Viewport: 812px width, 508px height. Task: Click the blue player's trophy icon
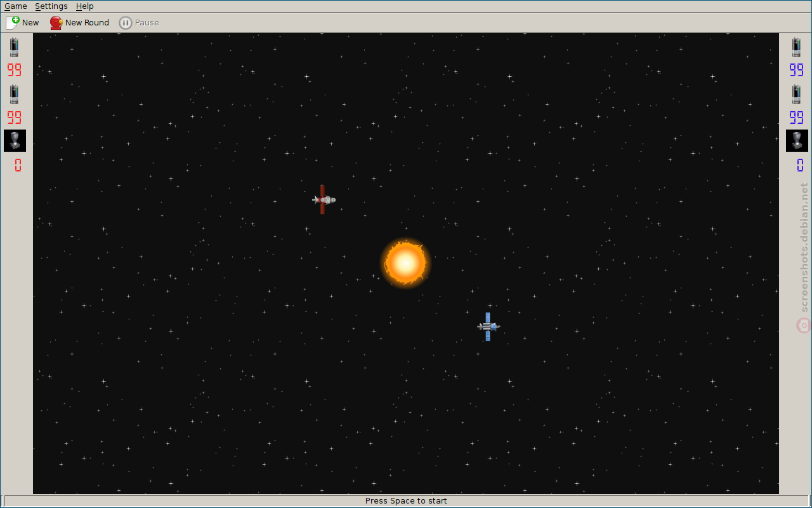pyautogui.click(x=797, y=140)
